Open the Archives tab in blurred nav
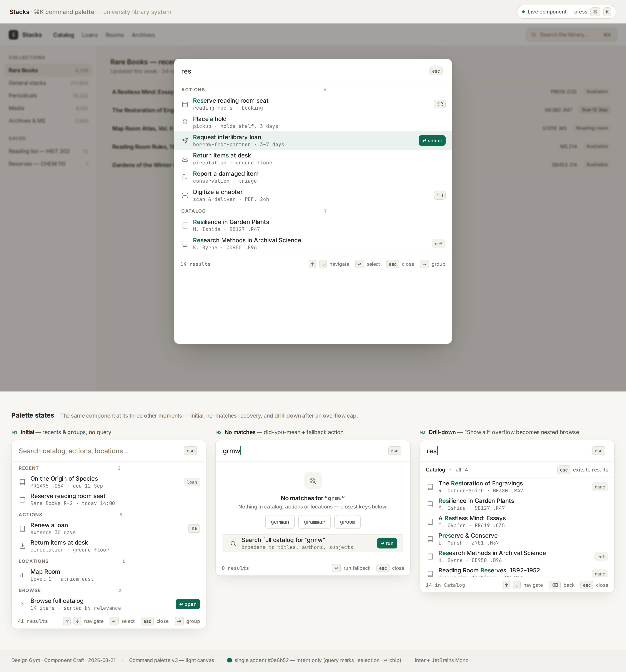 (143, 35)
